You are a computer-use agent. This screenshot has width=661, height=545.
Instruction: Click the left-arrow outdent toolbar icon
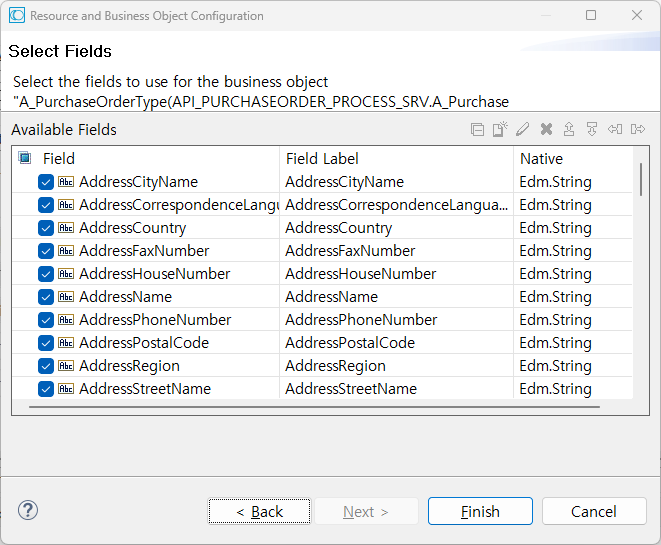click(x=615, y=129)
